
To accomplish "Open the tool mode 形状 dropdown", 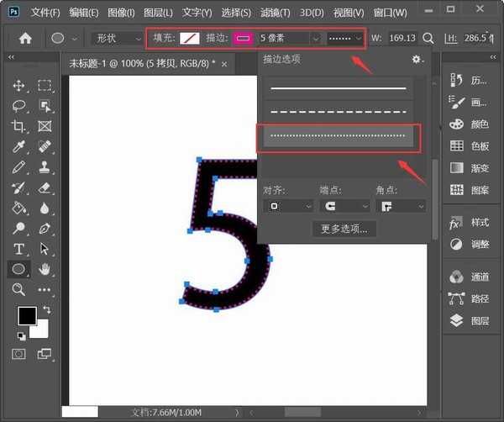I will [117, 39].
